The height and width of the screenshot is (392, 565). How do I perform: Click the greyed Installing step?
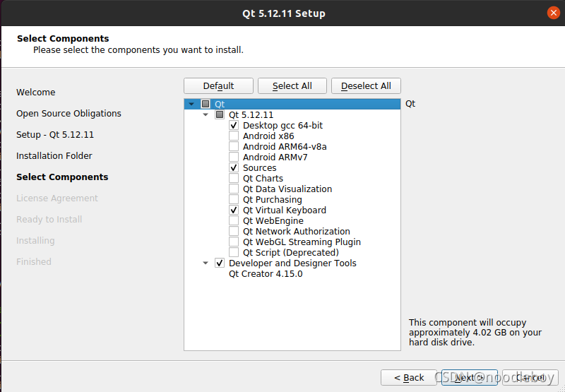(x=35, y=241)
